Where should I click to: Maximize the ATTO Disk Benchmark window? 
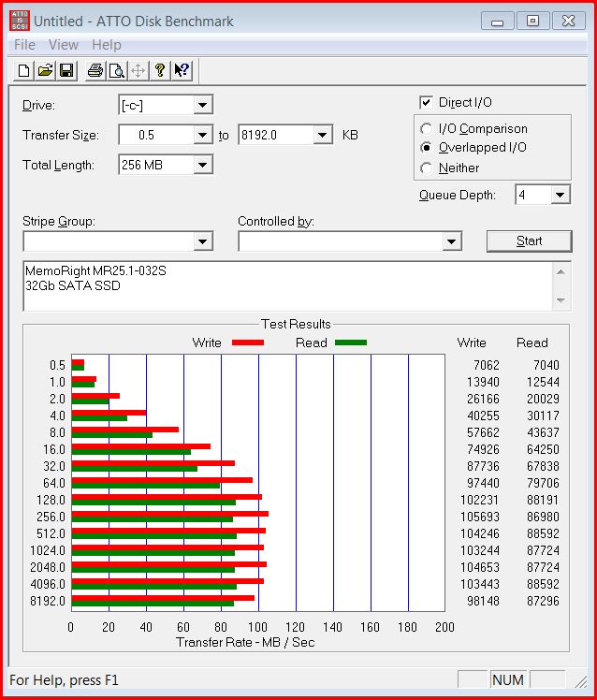click(x=532, y=21)
